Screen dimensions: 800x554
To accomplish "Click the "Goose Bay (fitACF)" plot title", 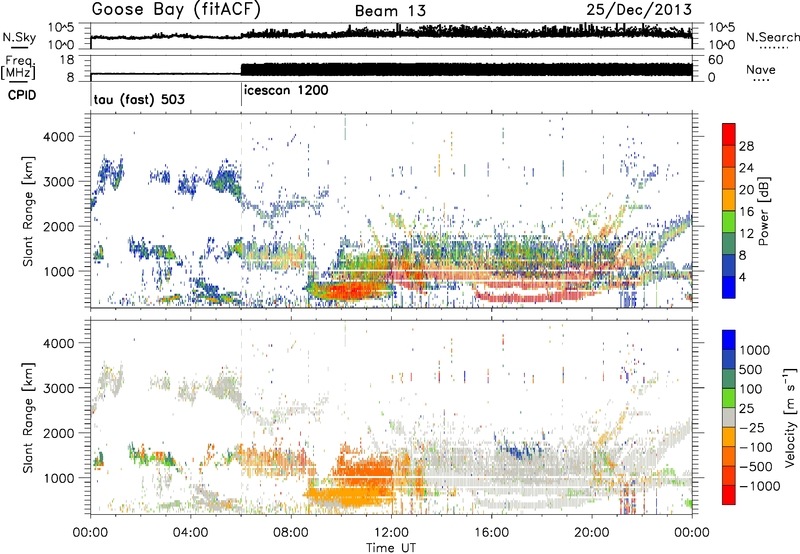I will pos(176,10).
